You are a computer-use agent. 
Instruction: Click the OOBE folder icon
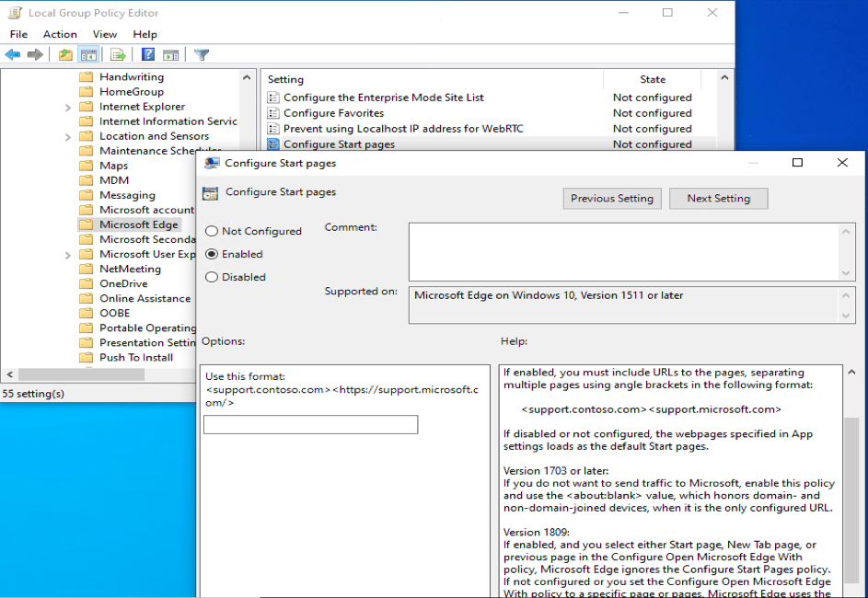point(86,313)
